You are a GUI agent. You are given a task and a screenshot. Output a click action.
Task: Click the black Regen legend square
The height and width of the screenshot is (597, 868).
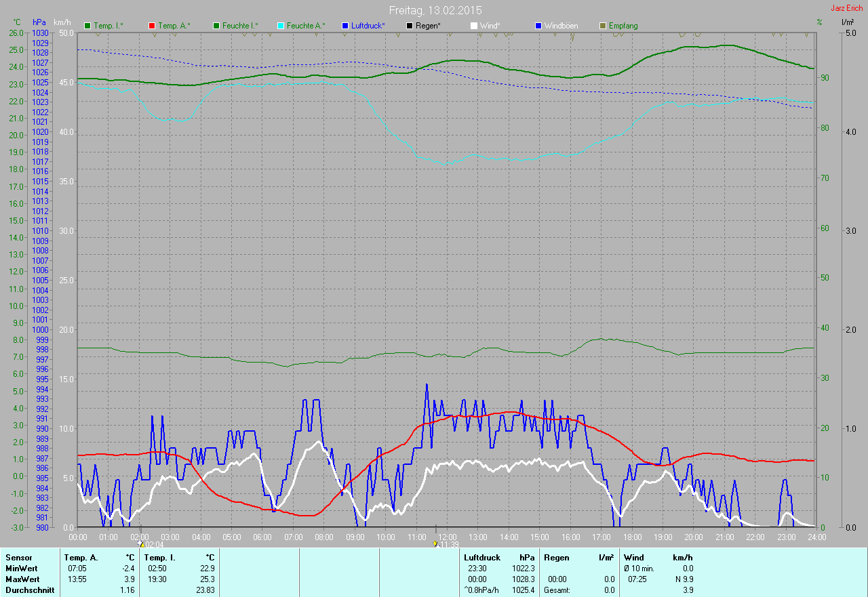(410, 26)
